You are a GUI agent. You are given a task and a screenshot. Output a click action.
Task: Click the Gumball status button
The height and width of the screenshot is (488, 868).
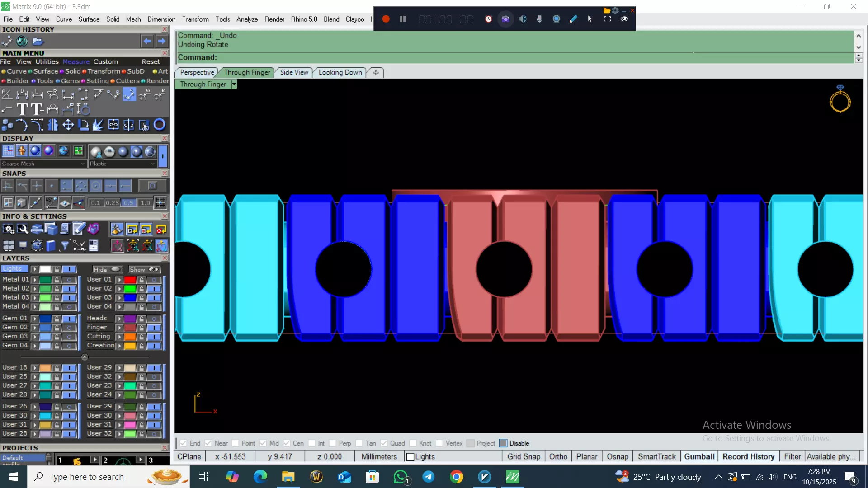point(699,456)
